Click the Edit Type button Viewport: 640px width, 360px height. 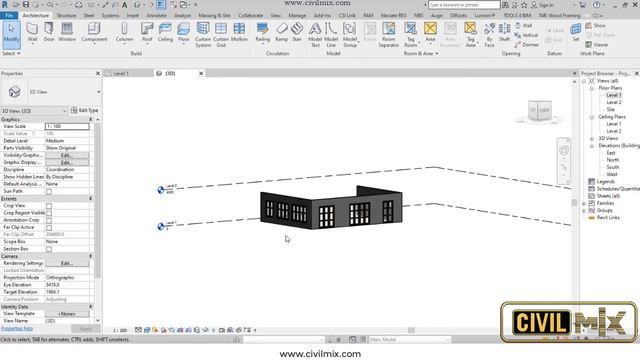(x=84, y=111)
